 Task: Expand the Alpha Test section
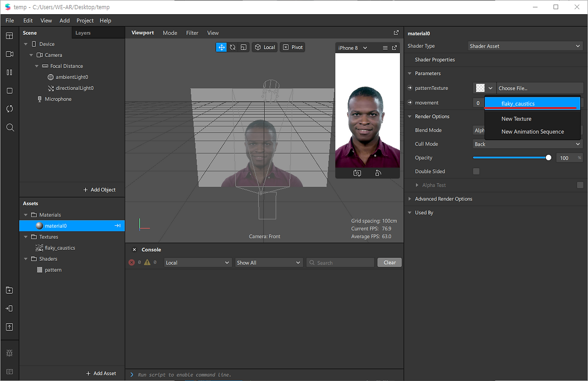pyautogui.click(x=417, y=185)
